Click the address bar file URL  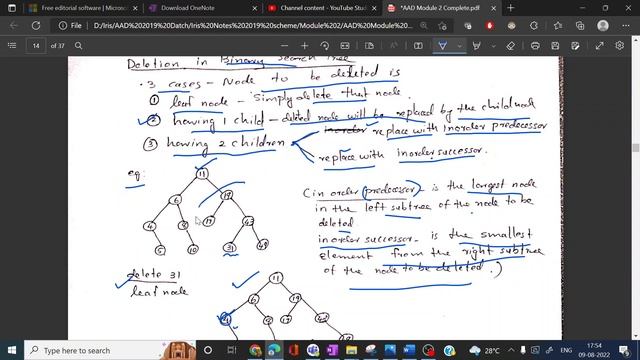point(253,25)
